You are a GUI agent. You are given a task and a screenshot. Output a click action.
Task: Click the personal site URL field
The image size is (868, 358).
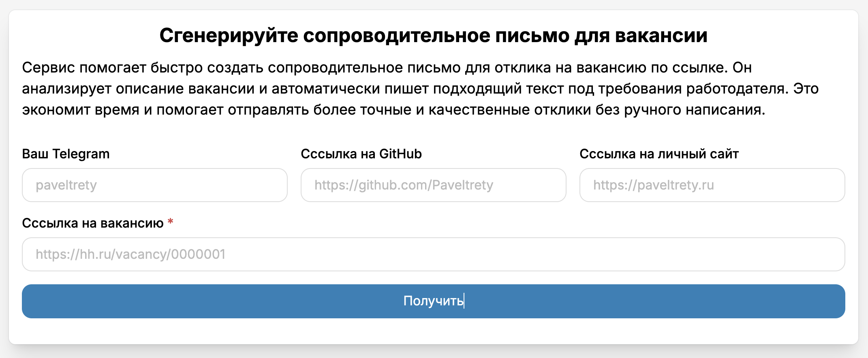(x=712, y=185)
